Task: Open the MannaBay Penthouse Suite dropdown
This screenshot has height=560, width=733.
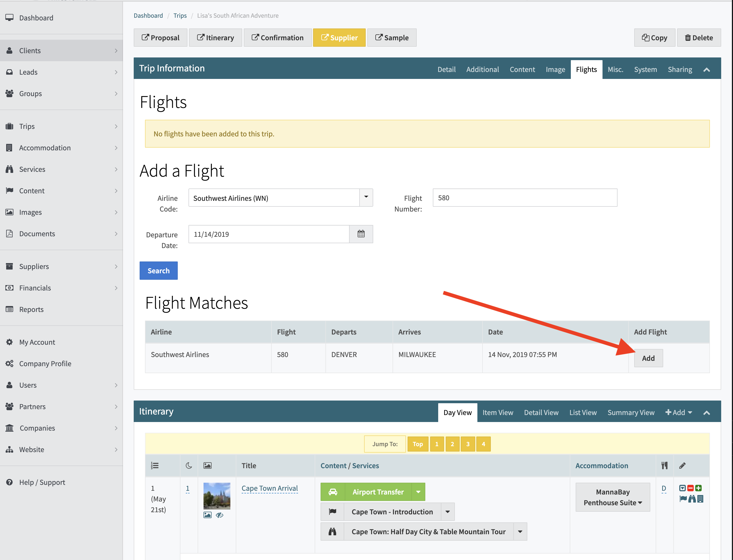Action: tap(613, 497)
